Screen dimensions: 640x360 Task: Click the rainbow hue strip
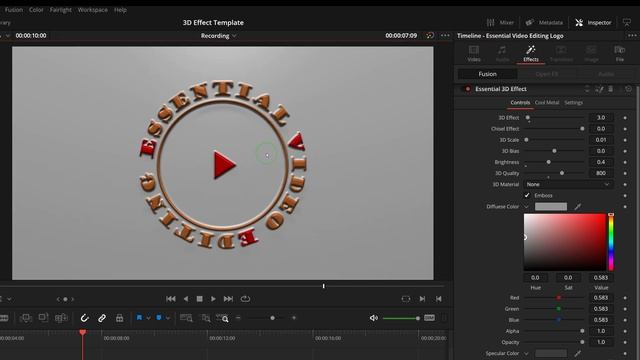coord(611,242)
